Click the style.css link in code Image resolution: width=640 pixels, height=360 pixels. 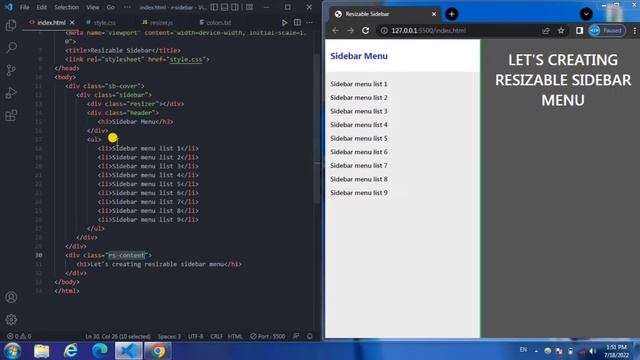[186, 59]
